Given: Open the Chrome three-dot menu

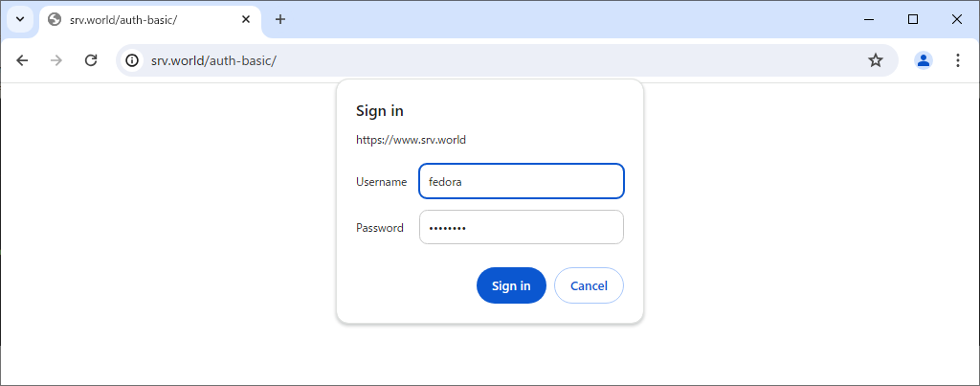Looking at the screenshot, I should [x=957, y=60].
